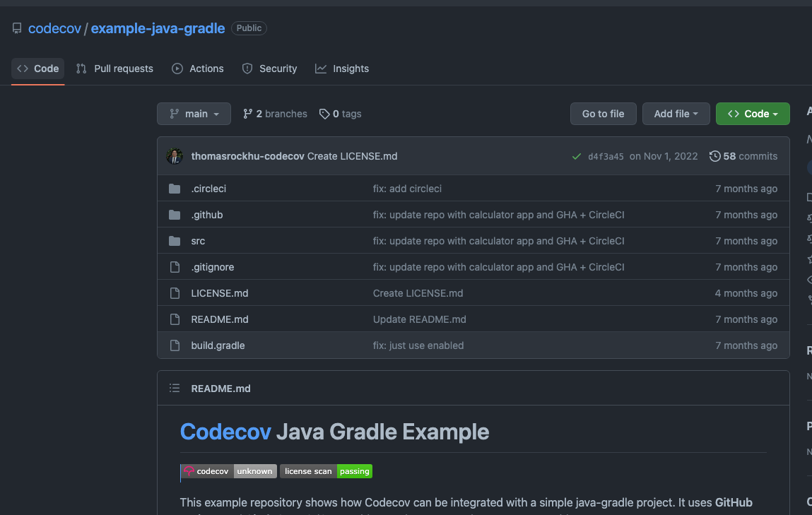Expand the main branch dropdown

tap(194, 114)
